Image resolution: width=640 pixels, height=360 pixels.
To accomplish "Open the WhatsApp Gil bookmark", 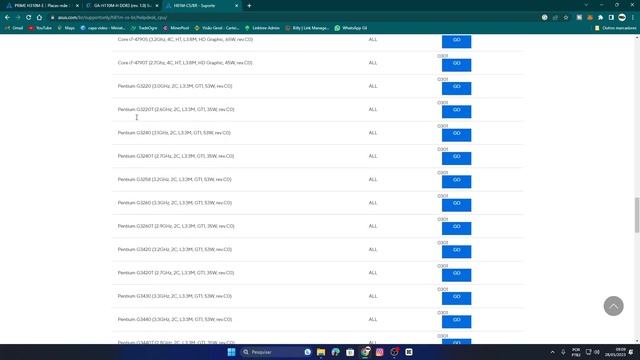I will (x=351, y=28).
